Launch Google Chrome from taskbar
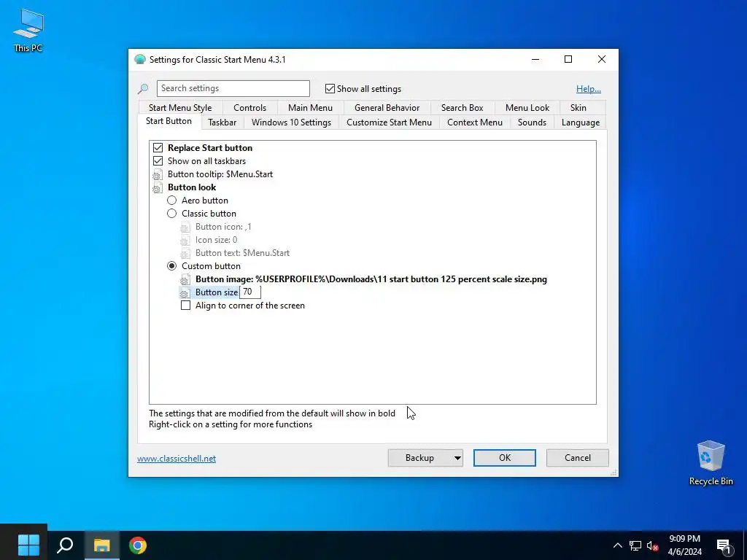Image resolution: width=747 pixels, height=560 pixels. point(138,545)
